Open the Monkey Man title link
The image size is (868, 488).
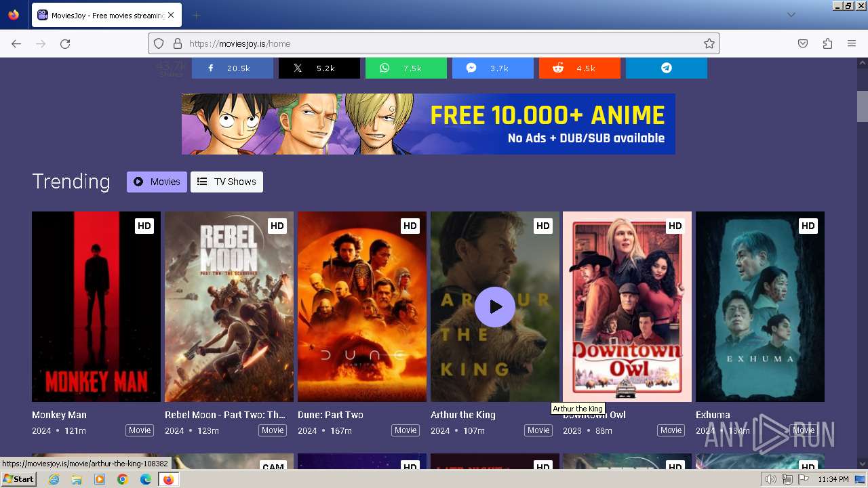(59, 415)
